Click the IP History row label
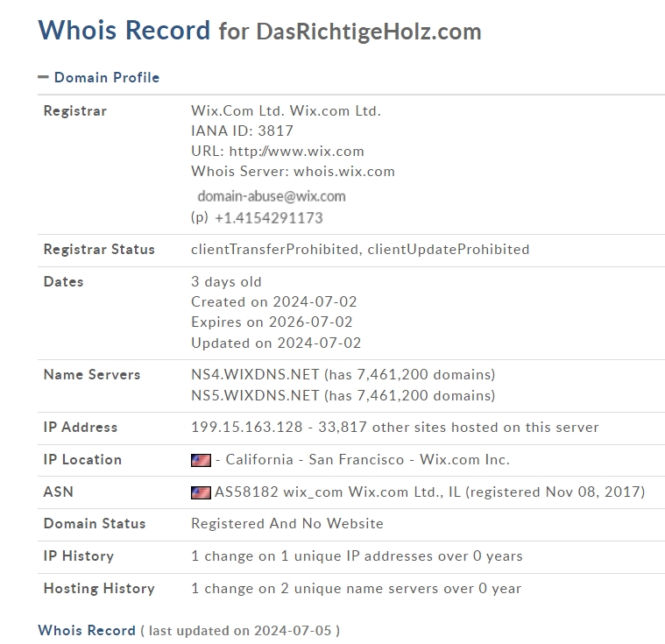 pos(79,556)
